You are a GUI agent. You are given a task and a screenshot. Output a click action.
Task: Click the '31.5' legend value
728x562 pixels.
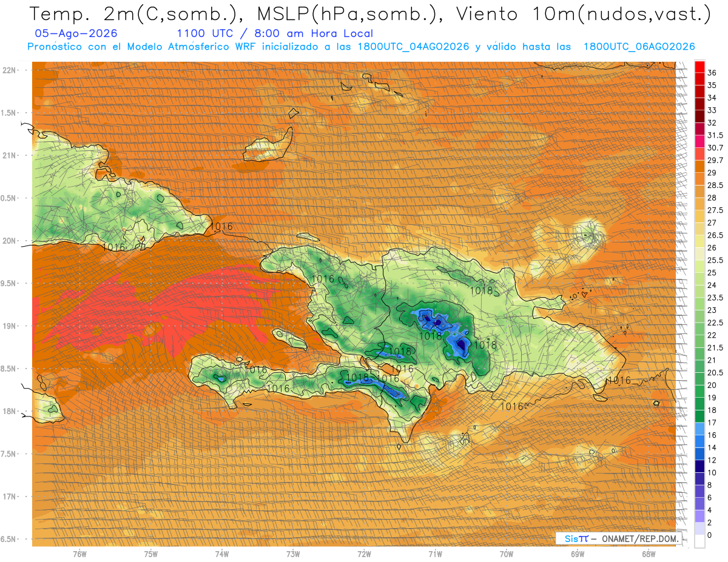(x=715, y=135)
